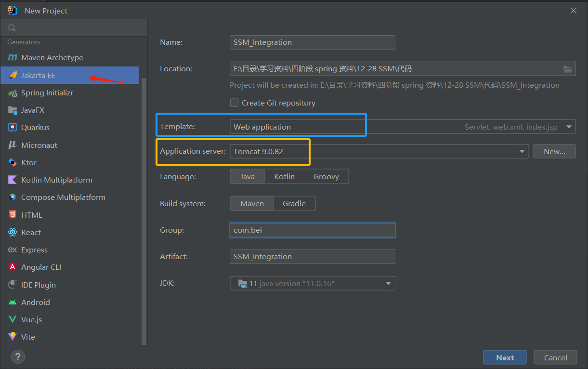Screen dimensions: 588x369
Task: Select Groovy as the language
Action: pos(326,176)
